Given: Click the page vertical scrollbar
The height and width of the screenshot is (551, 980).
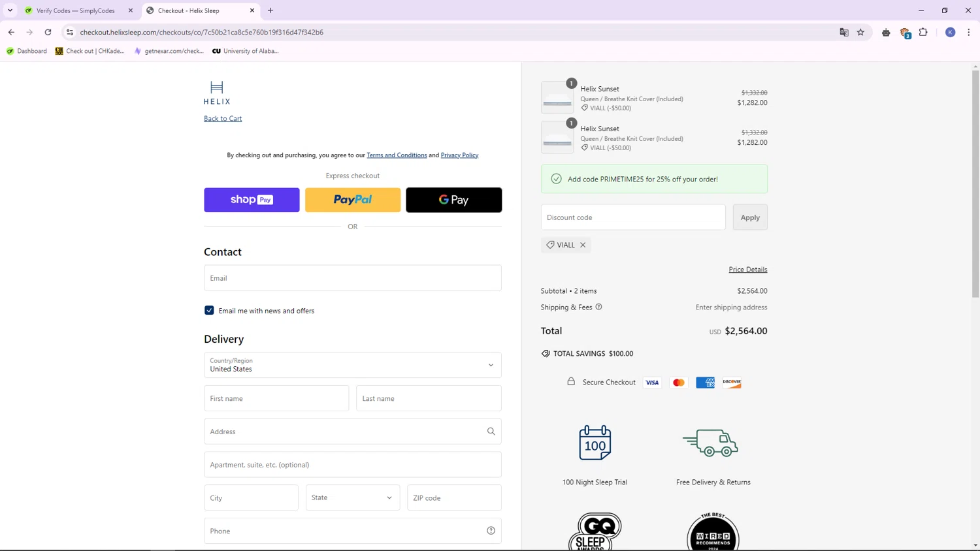Looking at the screenshot, I should click(x=975, y=183).
